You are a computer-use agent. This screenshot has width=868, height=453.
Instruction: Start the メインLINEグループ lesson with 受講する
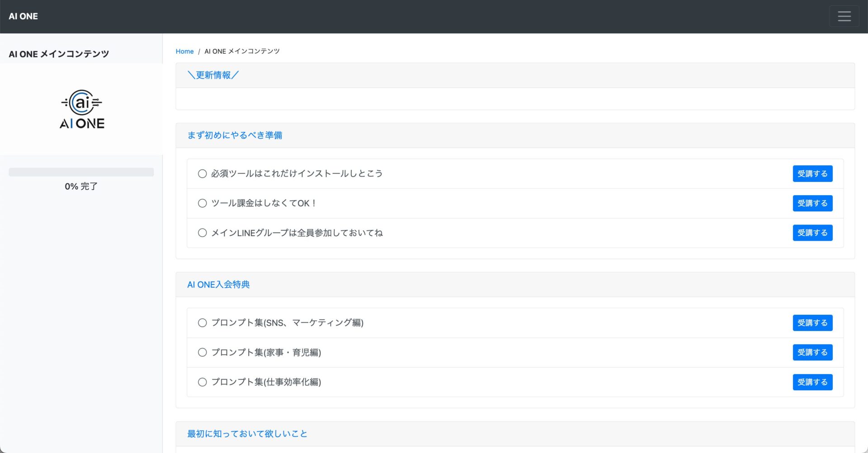[x=812, y=233]
